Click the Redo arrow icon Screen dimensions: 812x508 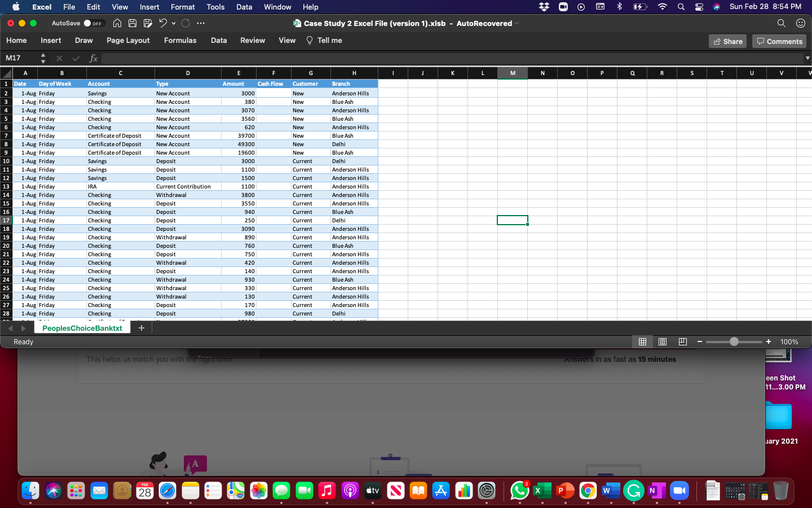[x=186, y=23]
